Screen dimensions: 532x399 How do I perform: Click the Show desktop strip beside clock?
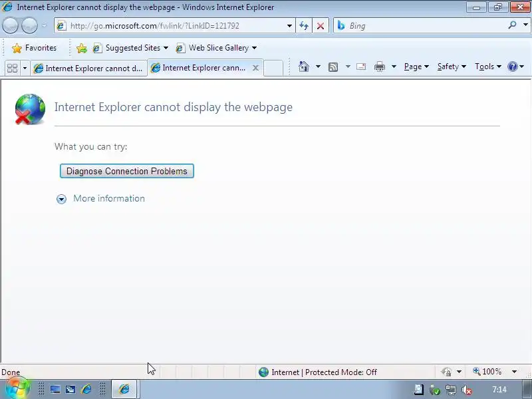point(527,389)
